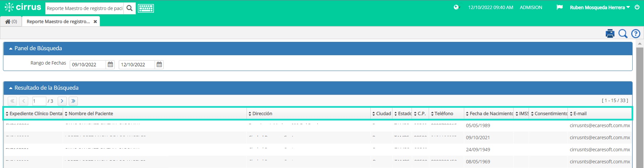Screen dimensions: 644x168
Task: Click birth date 09/10/2021
Action: 478,138
